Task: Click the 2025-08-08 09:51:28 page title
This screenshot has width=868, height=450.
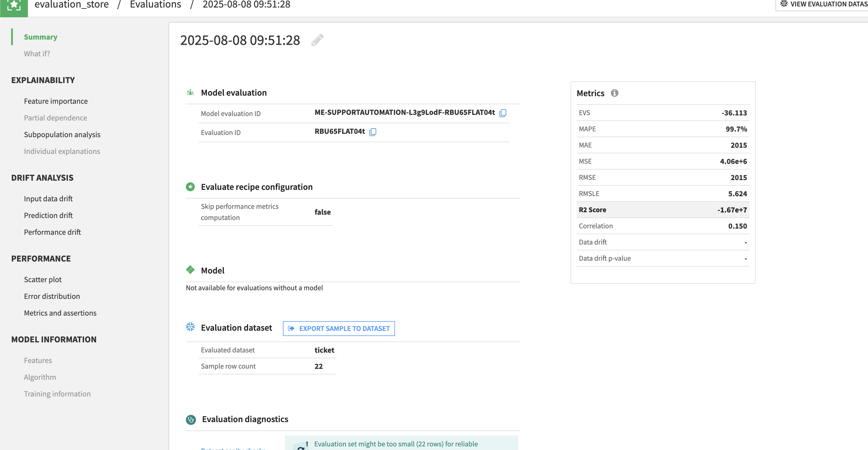Action: coord(240,40)
